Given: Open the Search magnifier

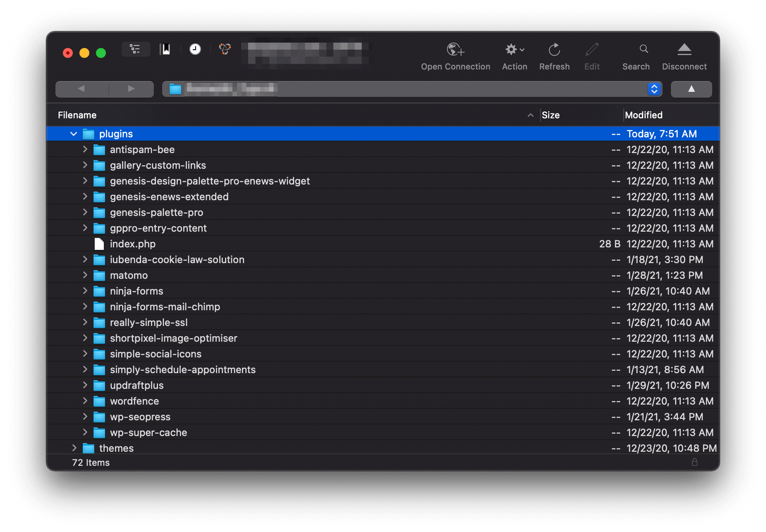Looking at the screenshot, I should pyautogui.click(x=644, y=49).
